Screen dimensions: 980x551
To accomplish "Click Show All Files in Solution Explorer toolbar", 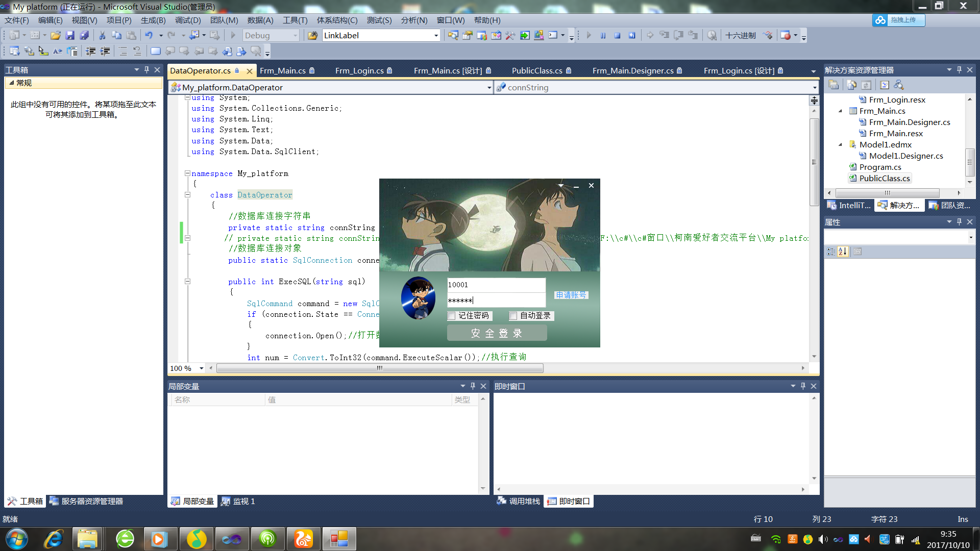I will pos(851,85).
